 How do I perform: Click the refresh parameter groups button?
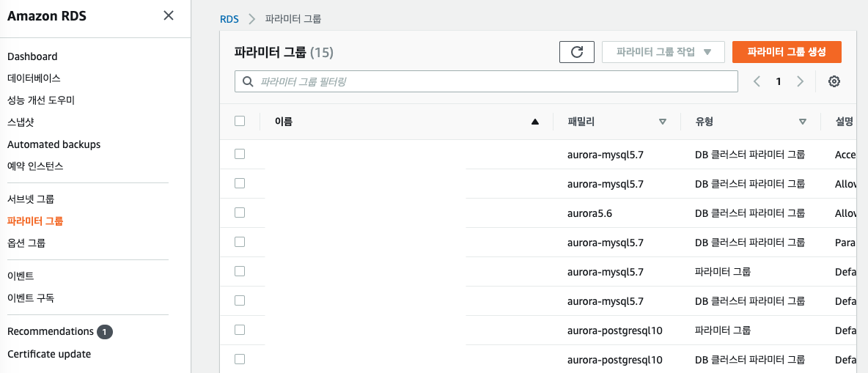[577, 52]
